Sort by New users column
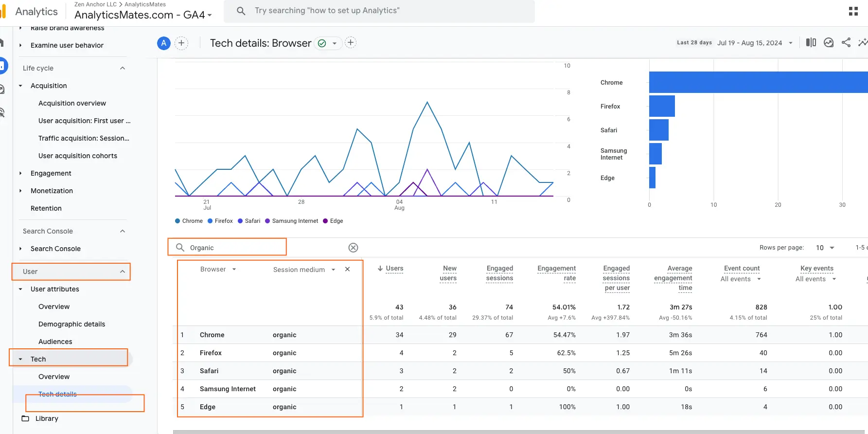The height and width of the screenshot is (434, 868). click(x=448, y=273)
